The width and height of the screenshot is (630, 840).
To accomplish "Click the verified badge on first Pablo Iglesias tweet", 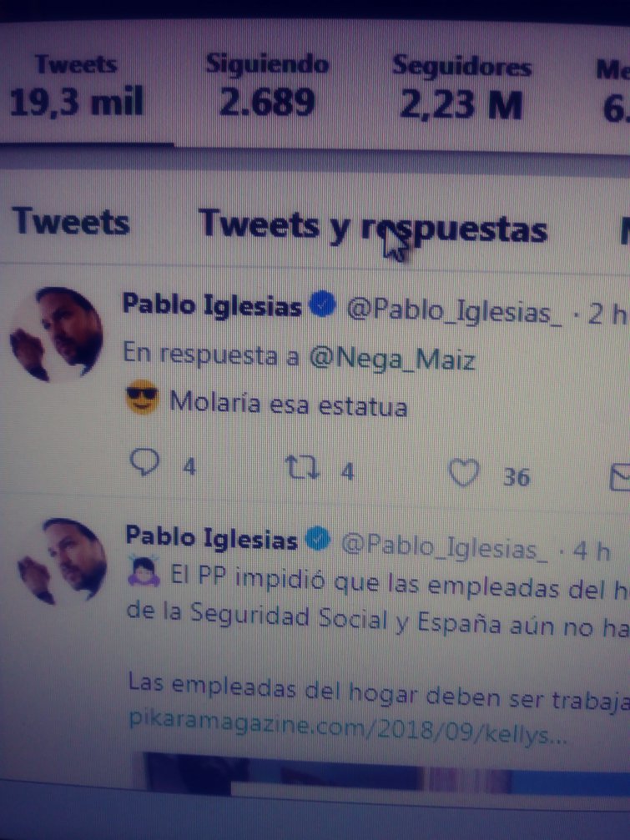I will pyautogui.click(x=322, y=304).
